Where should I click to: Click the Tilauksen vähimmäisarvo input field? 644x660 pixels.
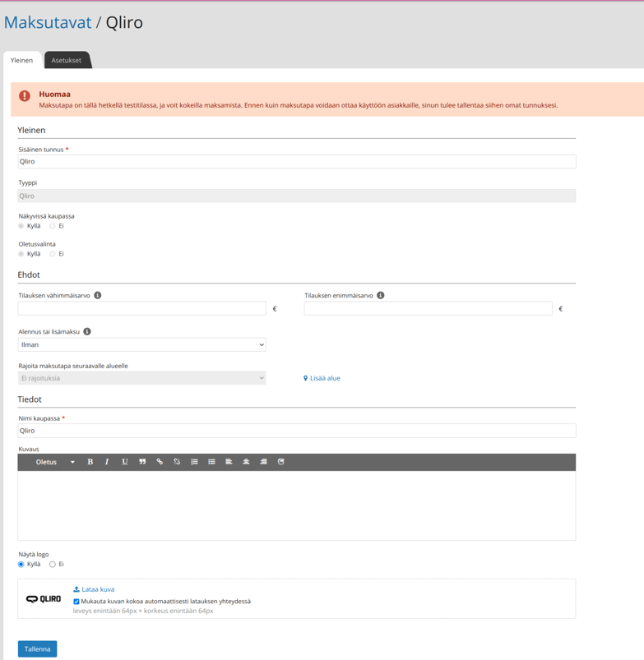(142, 308)
